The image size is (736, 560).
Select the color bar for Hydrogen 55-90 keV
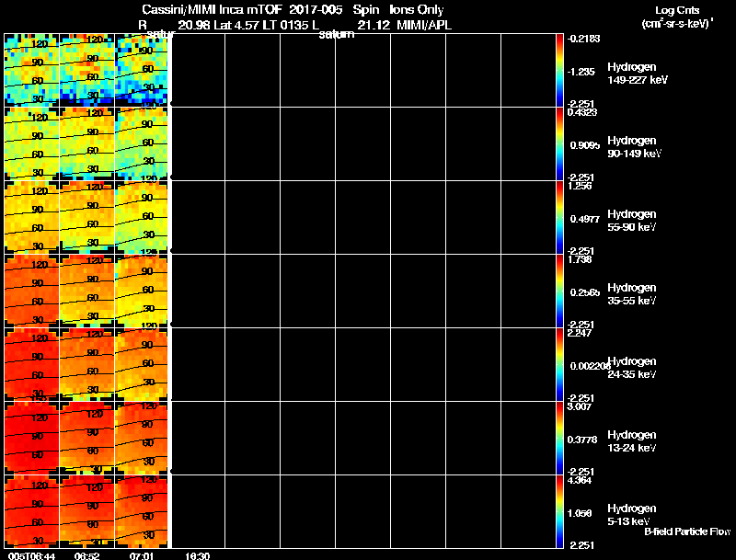[x=559, y=217]
